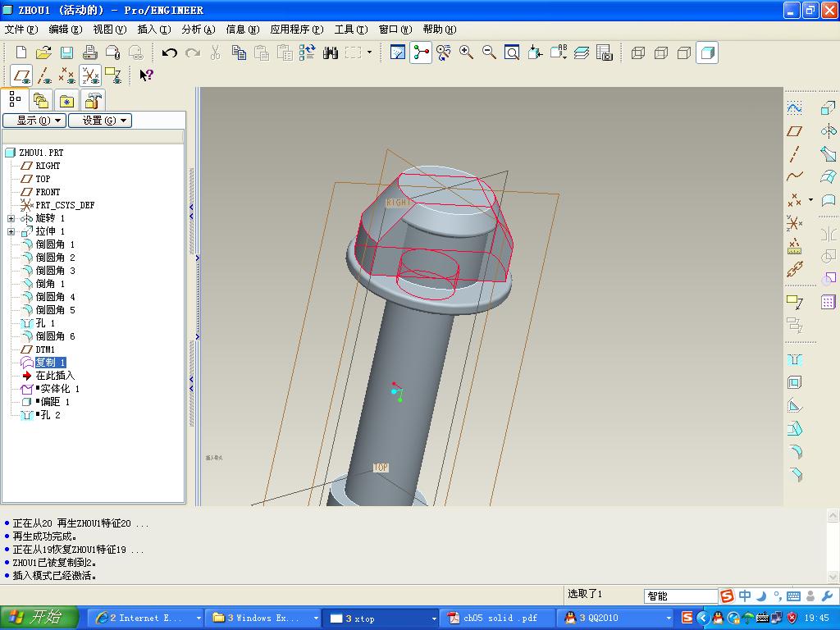Open the 显示(O) dropdown
Viewport: 840px width, 630px height.
pos(34,121)
